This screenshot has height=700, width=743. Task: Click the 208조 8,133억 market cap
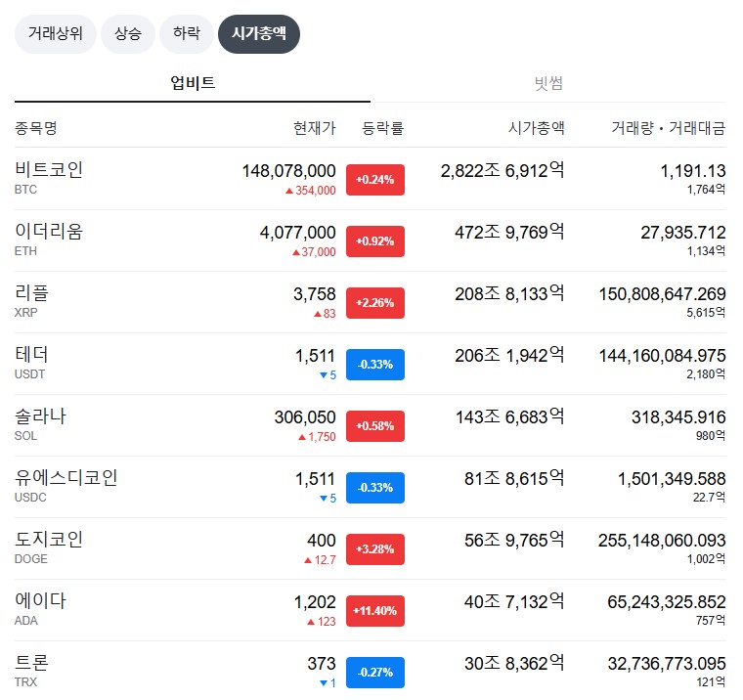tap(509, 294)
